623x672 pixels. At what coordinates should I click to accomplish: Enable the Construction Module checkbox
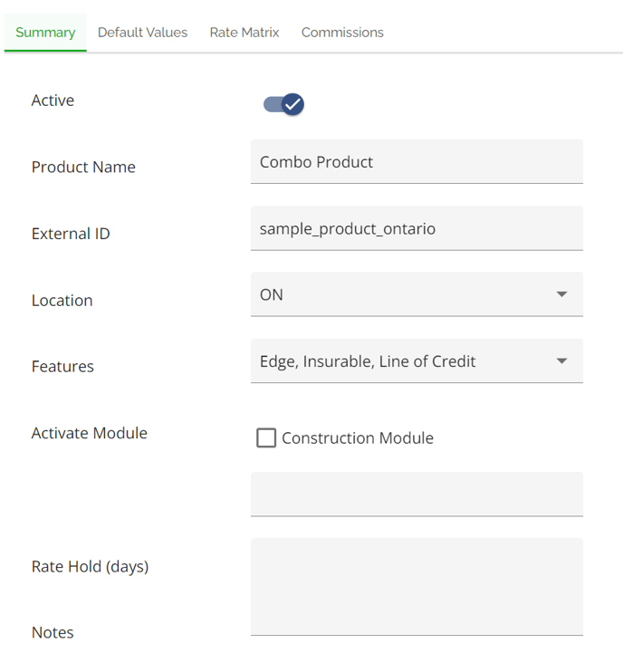tap(266, 438)
